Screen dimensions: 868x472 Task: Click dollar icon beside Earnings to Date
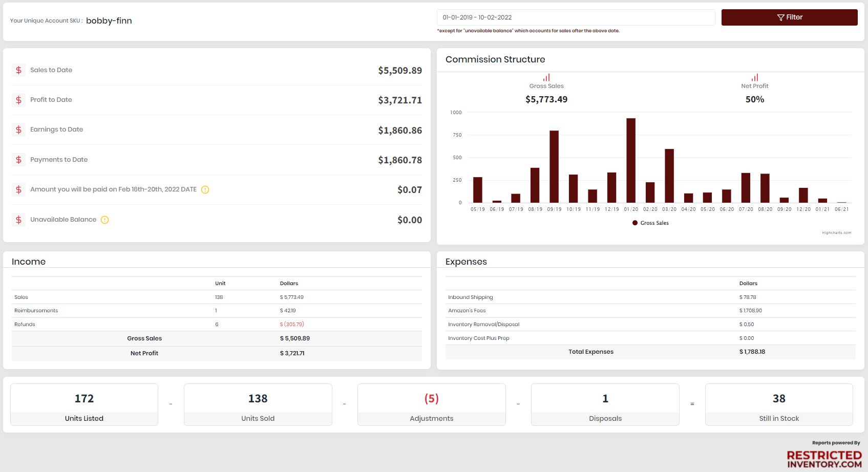tap(18, 130)
